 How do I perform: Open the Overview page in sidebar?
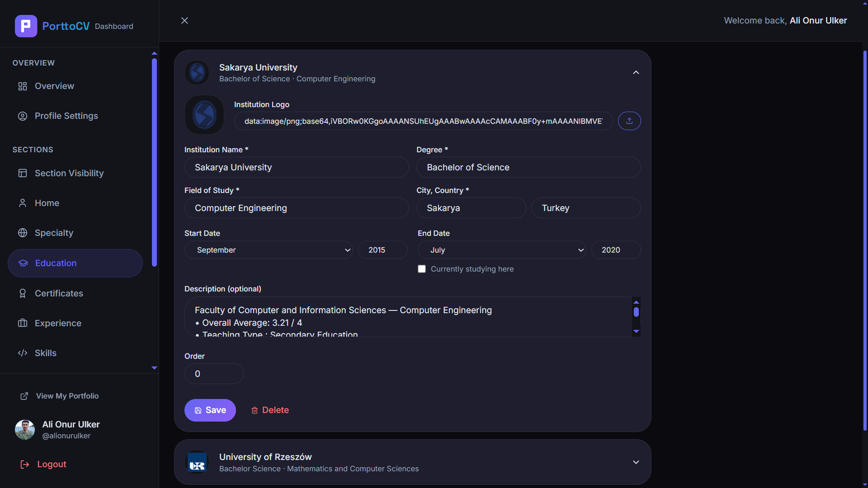(75, 86)
